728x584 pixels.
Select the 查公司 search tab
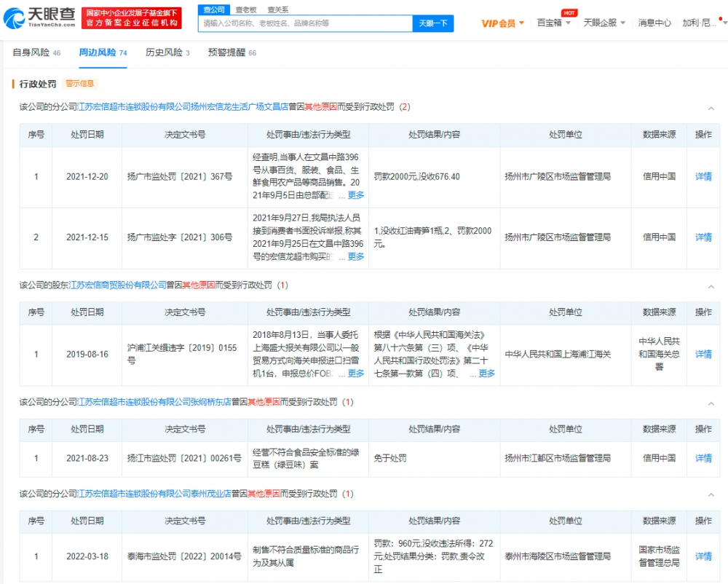point(214,9)
